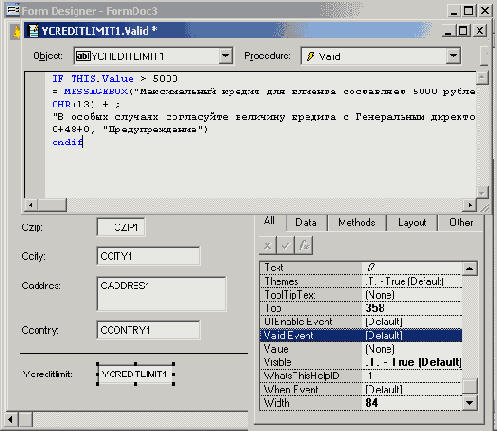
Task: Select the Top property row
Action: click(361, 308)
